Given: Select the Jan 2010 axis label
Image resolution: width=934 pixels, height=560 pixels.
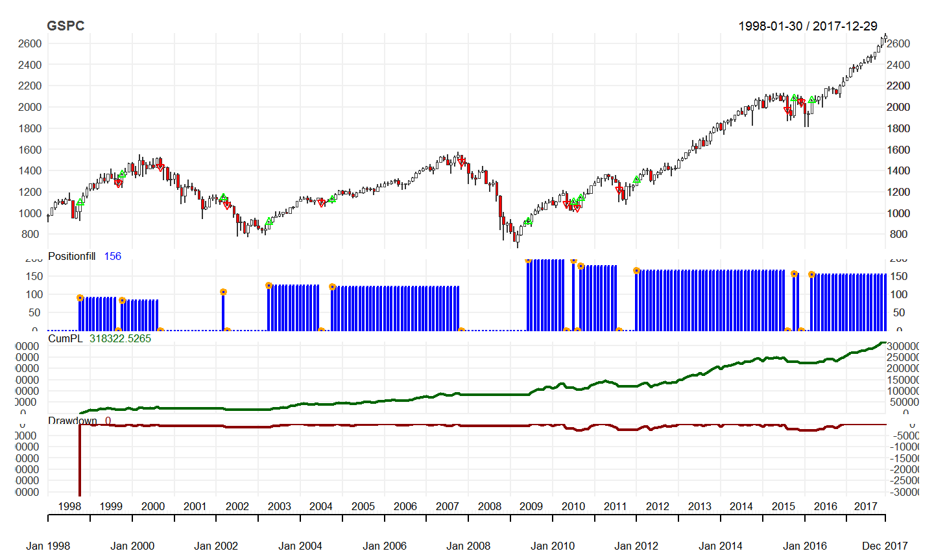Looking at the screenshot, I should tap(552, 546).
